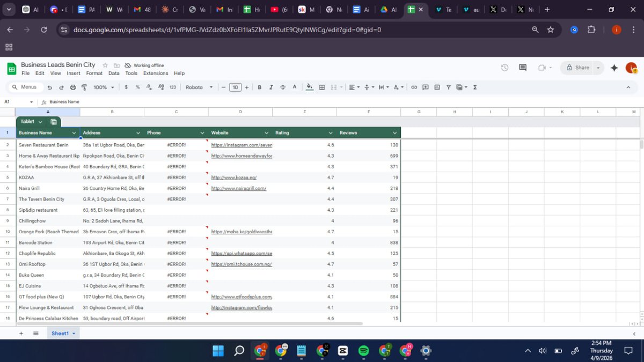This screenshot has height=362, width=644.
Task: Open the fill color picker
Action: tap(310, 87)
